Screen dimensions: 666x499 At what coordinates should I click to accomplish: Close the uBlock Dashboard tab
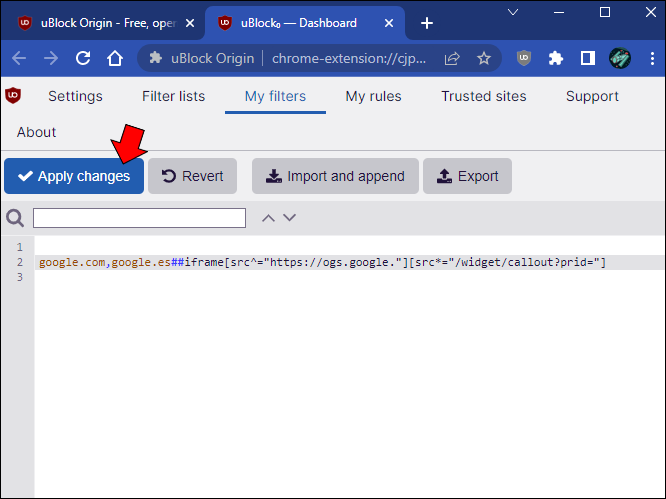[389, 23]
